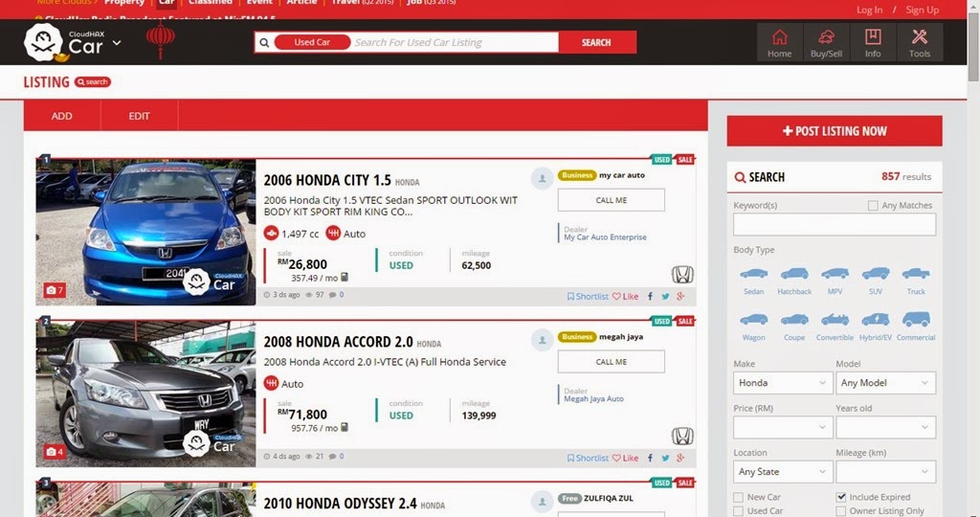This screenshot has width=980, height=517.
Task: Open the Sign Up link
Action: [x=922, y=10]
